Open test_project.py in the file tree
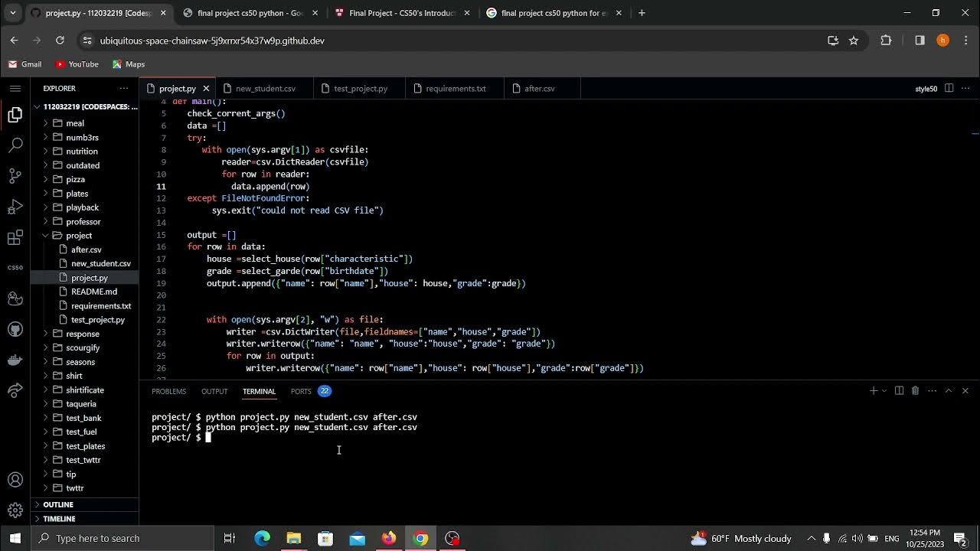Screen dimensions: 980x551 pos(84,320)
